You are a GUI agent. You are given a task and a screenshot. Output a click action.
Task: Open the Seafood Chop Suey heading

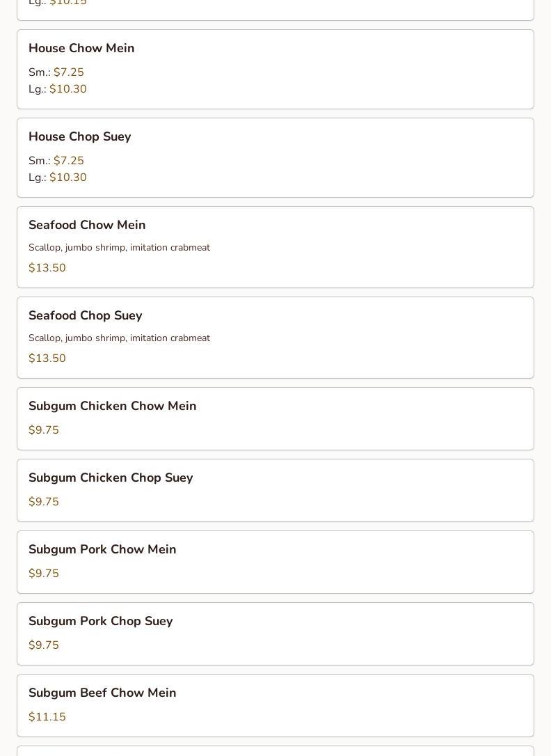[85, 315]
